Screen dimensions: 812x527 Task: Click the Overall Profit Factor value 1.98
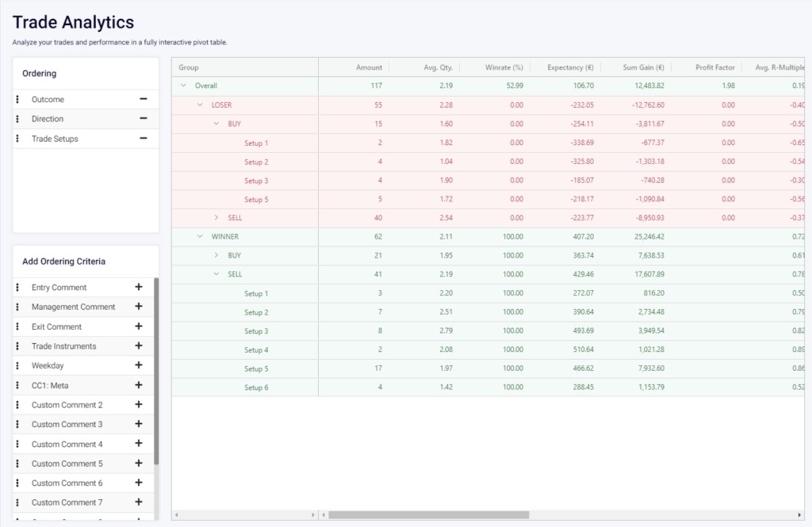728,86
